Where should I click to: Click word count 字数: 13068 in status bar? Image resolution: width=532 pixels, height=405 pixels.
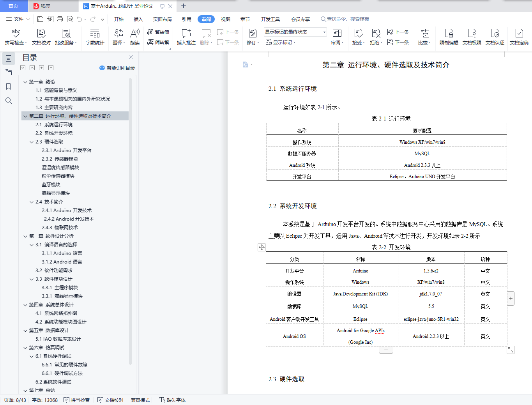pos(45,400)
